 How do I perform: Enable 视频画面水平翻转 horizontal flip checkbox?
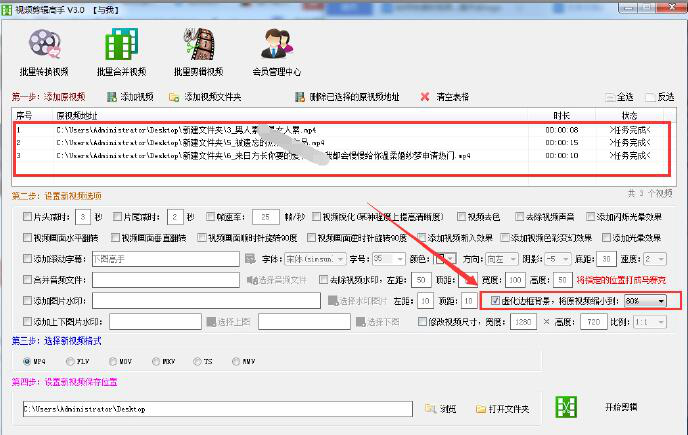[x=27, y=237]
